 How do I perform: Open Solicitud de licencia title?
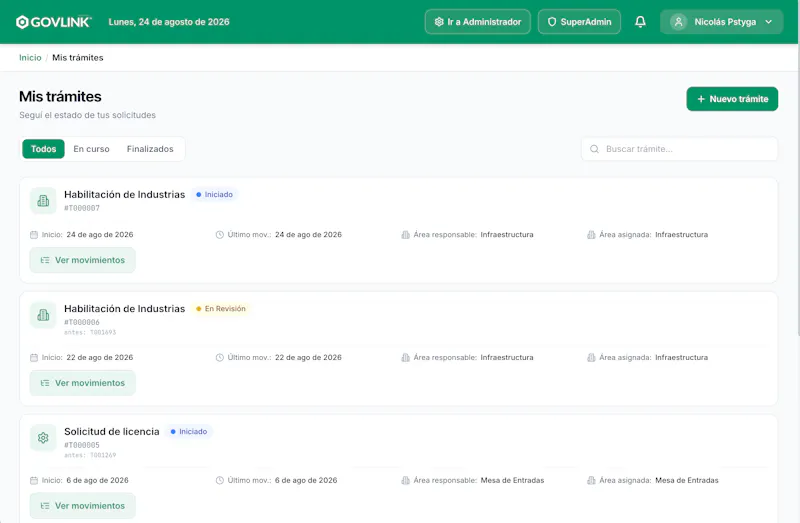[x=112, y=432]
